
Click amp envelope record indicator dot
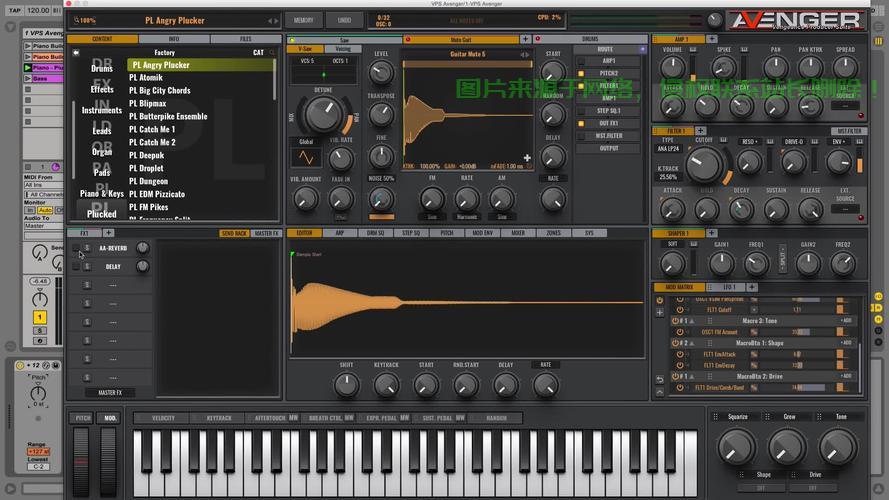coord(861,116)
